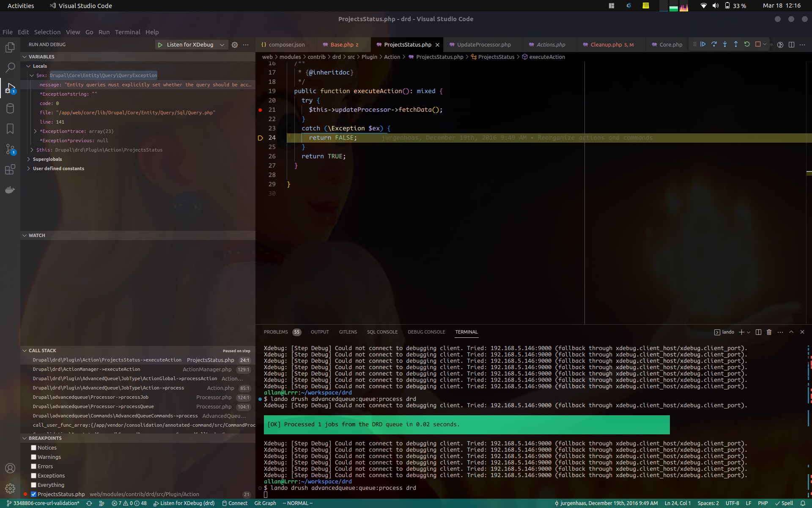
Task: Click the Git Graph status bar button
Action: 265,503
